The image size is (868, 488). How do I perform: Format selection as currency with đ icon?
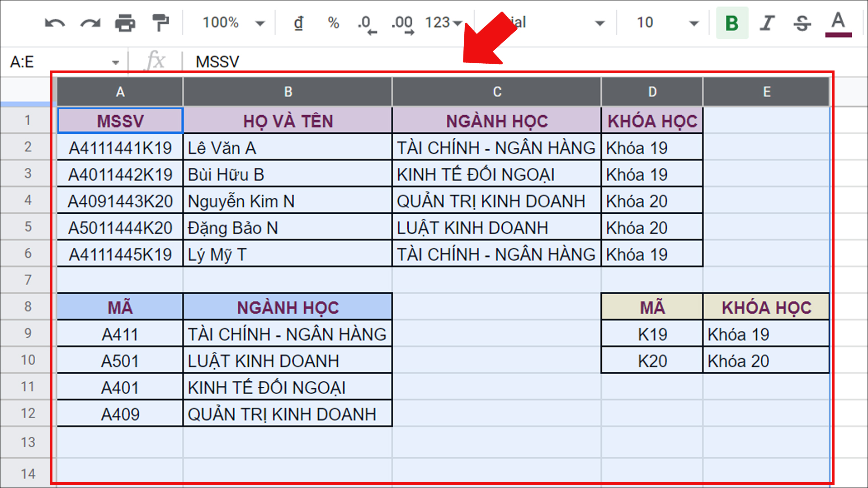coord(298,23)
